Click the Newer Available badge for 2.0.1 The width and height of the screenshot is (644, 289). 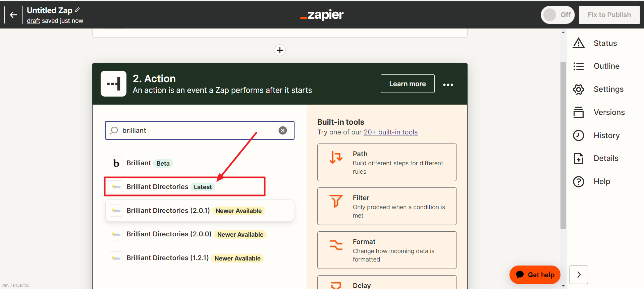pyautogui.click(x=238, y=211)
